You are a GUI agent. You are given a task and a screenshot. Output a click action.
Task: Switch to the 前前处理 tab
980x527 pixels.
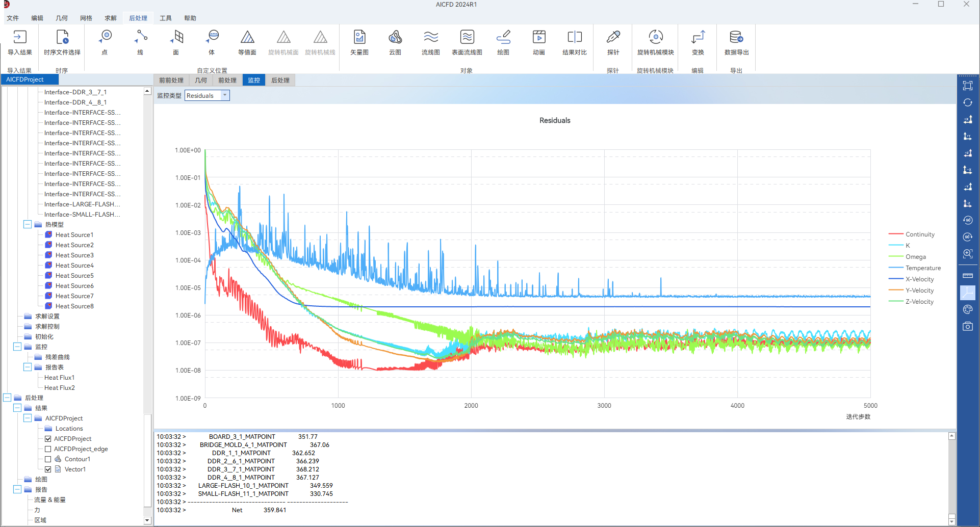[171, 80]
